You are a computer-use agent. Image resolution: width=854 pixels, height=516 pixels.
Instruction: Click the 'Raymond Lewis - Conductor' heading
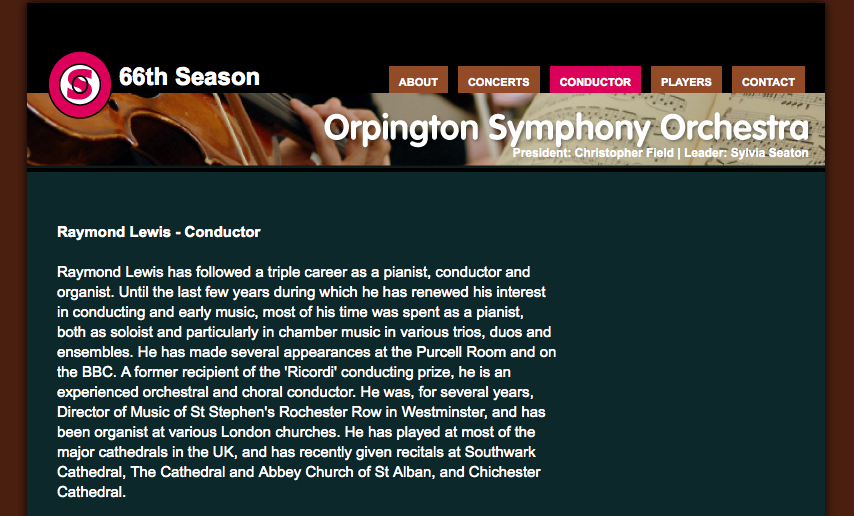158,232
